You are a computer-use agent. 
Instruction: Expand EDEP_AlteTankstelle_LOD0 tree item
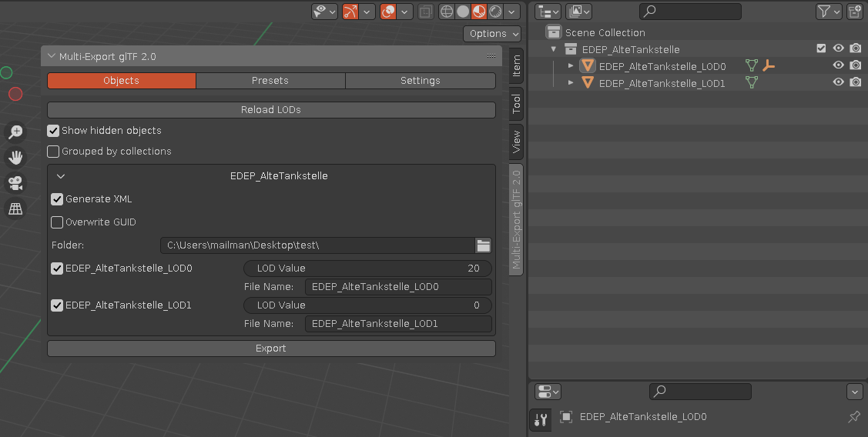coord(571,66)
